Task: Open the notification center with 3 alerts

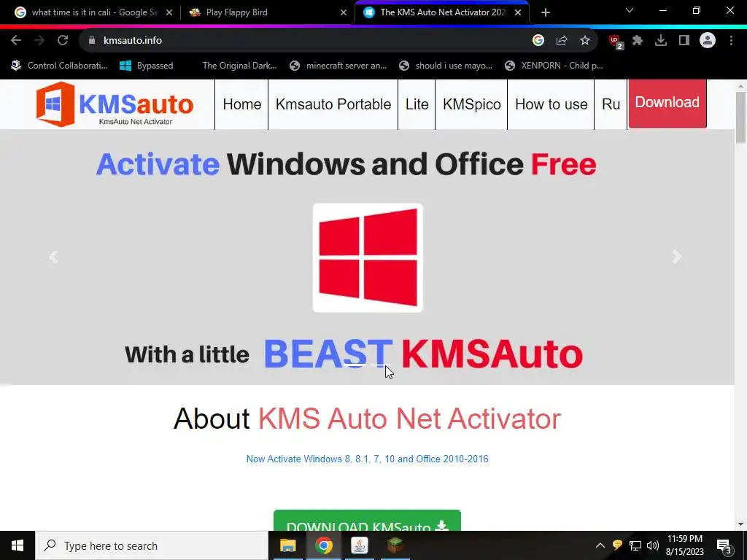Action: coord(724,546)
